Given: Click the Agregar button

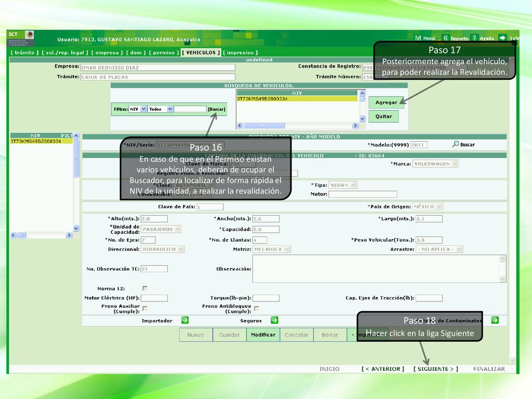Looking at the screenshot, I should point(386,102).
